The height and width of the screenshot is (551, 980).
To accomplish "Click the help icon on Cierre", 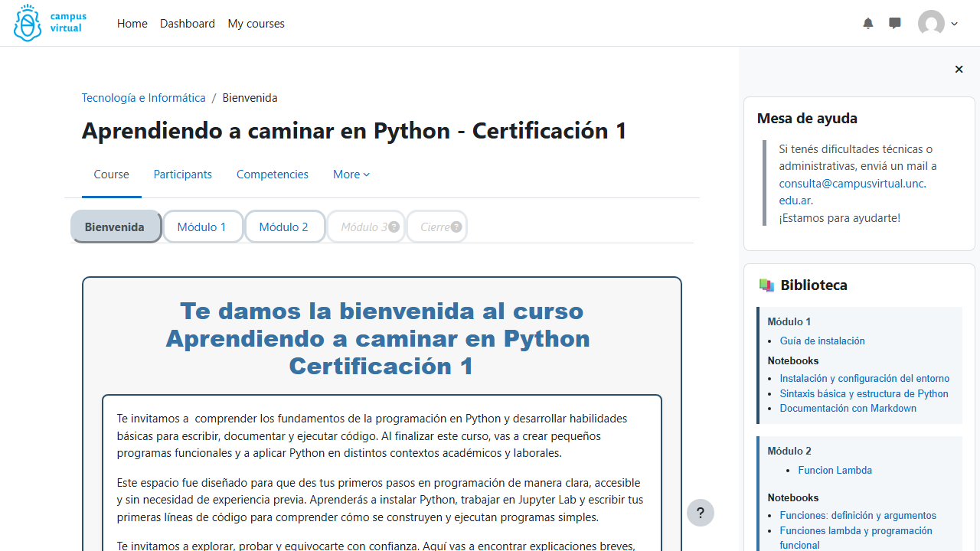I will click(x=456, y=227).
